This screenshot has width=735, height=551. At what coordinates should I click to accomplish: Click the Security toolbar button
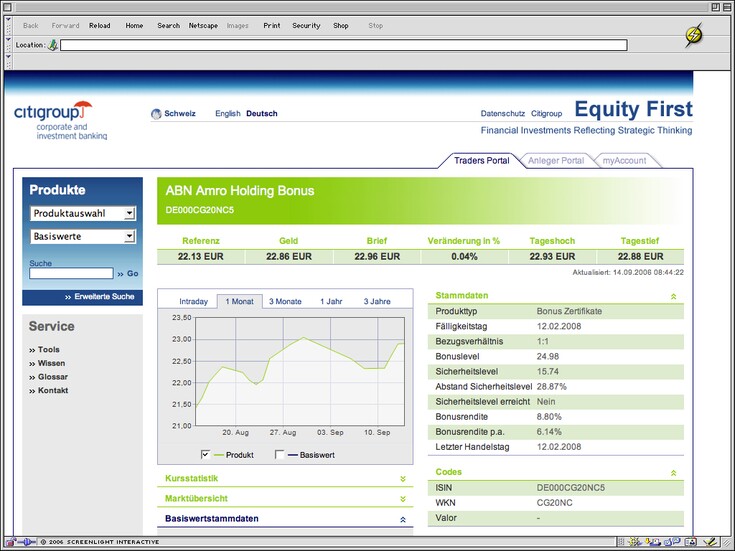click(306, 26)
